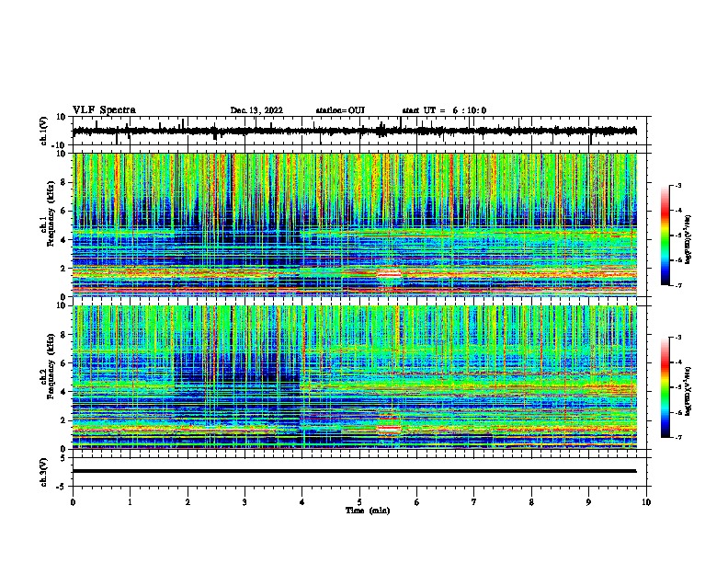Click the "Time (min)" axis label
The image size is (728, 563).
(x=368, y=511)
